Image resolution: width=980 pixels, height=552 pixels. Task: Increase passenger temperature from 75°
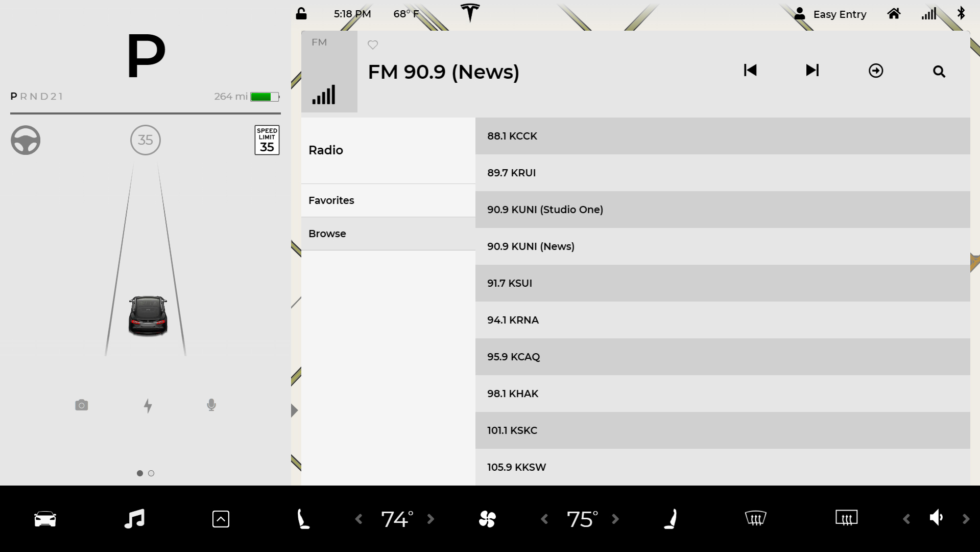pyautogui.click(x=615, y=519)
